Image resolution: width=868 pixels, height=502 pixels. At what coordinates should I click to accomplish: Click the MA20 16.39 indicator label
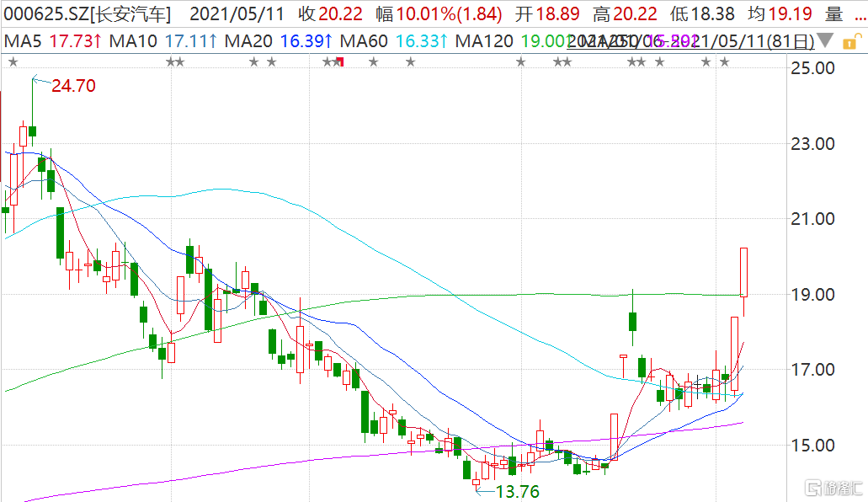(279, 41)
